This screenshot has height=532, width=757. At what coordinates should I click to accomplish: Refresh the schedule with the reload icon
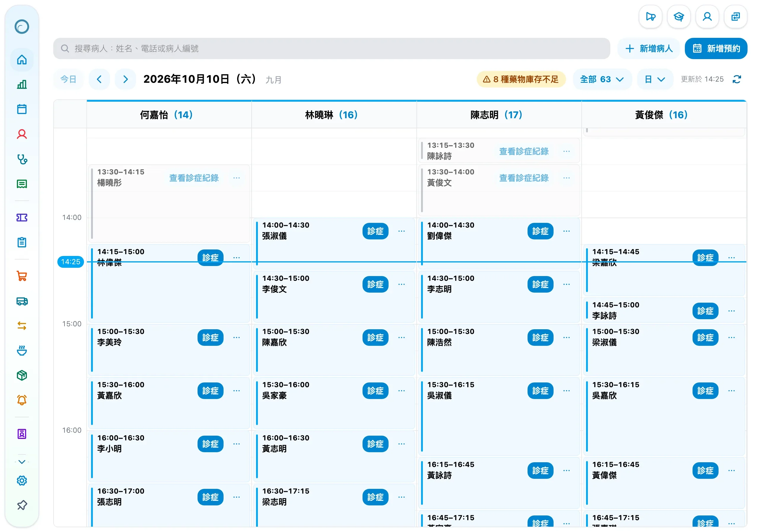point(737,80)
